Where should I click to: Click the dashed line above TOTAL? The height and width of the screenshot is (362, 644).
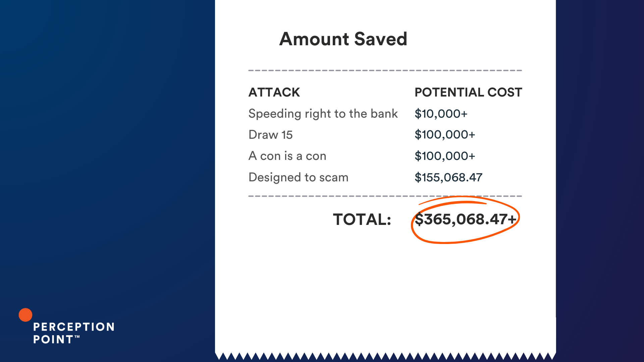coord(385,196)
